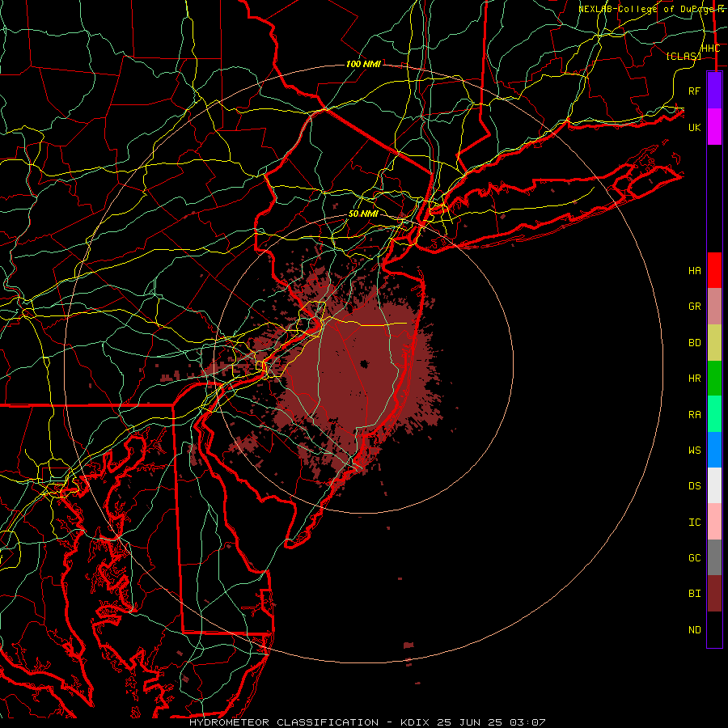Click the BI legend label

point(695,594)
